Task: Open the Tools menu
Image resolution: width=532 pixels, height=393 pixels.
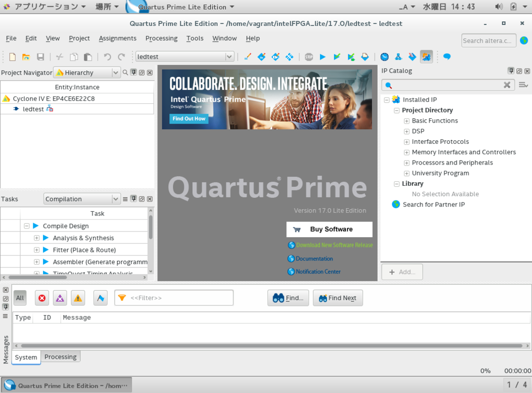Action: [195, 38]
